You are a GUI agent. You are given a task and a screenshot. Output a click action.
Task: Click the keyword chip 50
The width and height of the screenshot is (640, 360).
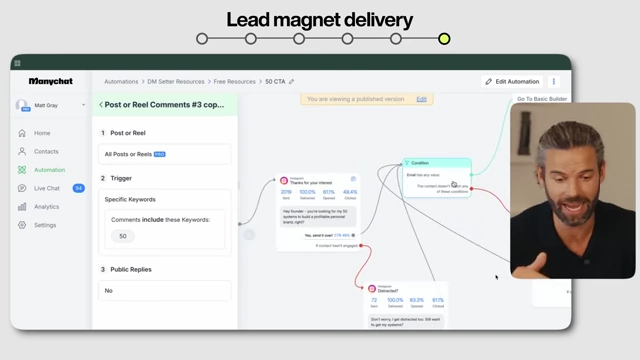point(123,236)
